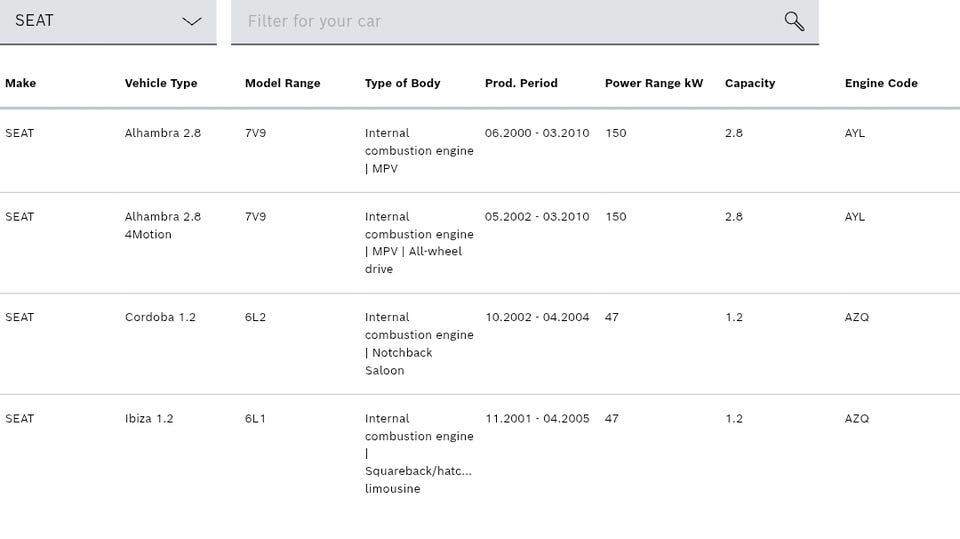This screenshot has height=539, width=960.
Task: Click the Capacity column header
Action: (x=750, y=83)
